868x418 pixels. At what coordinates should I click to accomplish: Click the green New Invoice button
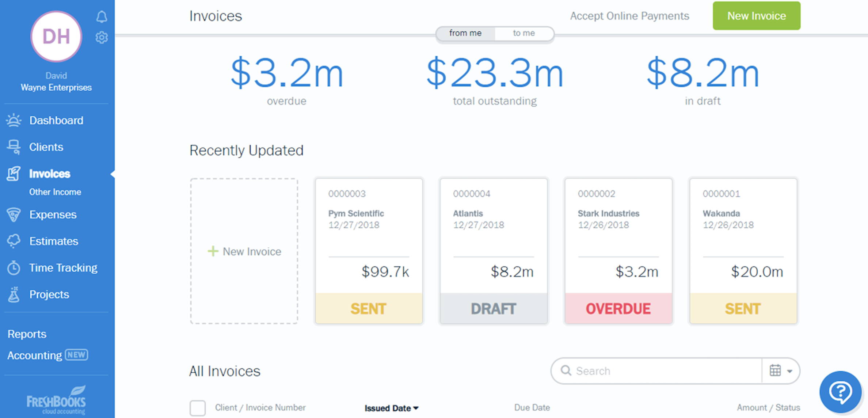point(756,16)
